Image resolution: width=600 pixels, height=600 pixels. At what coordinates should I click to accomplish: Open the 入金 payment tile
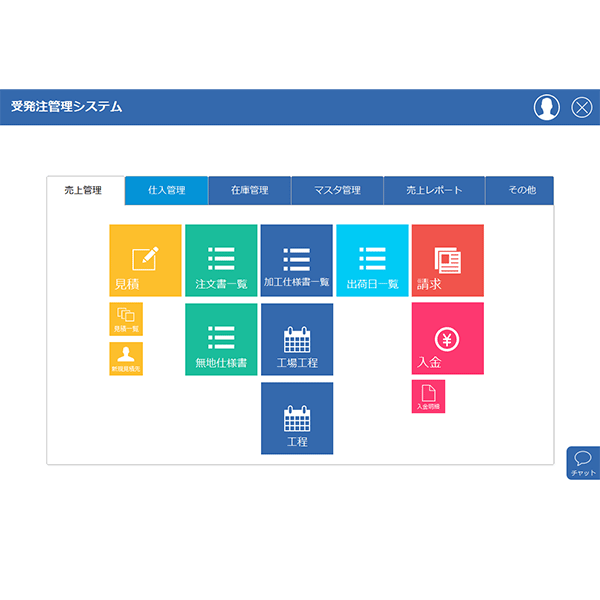pos(448,338)
